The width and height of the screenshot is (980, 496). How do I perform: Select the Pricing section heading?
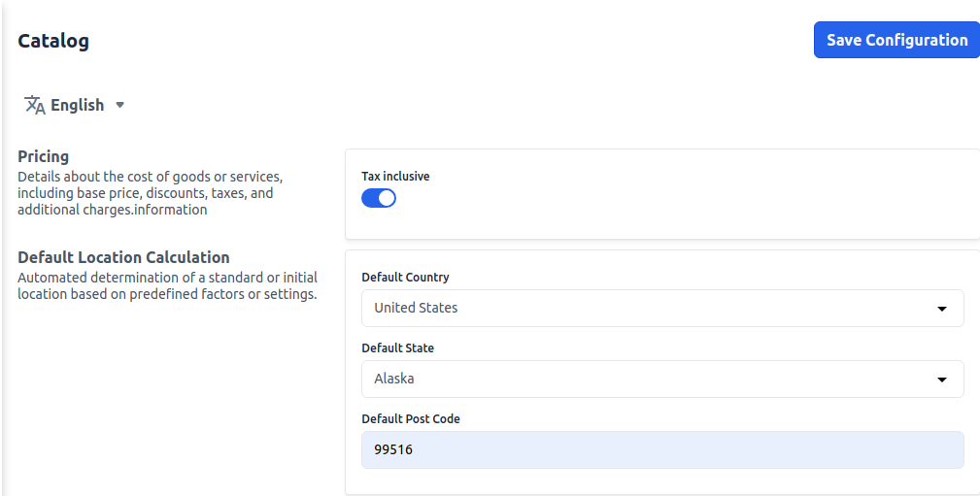(44, 156)
